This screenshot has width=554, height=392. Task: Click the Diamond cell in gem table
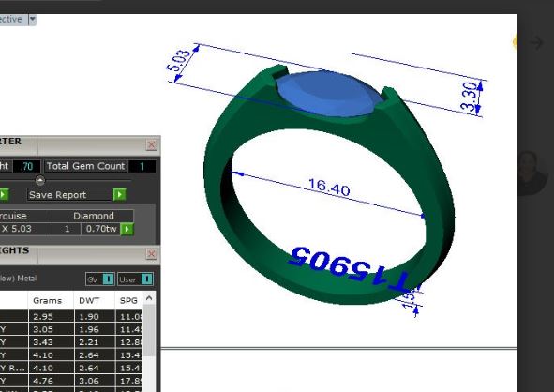(x=94, y=216)
